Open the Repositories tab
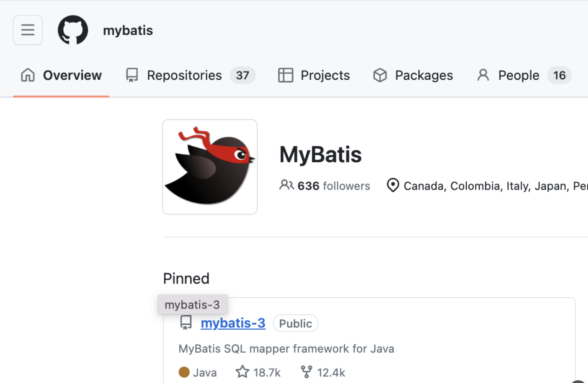The width and height of the screenshot is (588, 383). click(191, 75)
